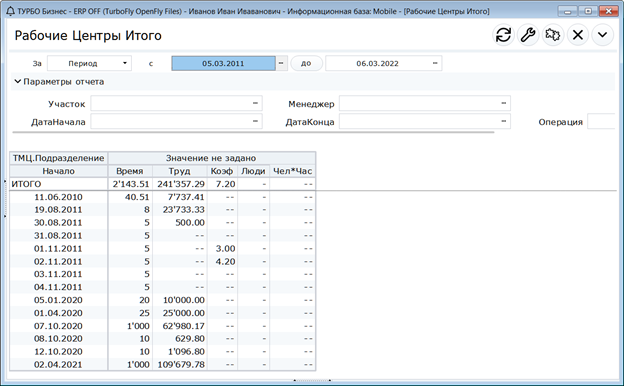This screenshot has height=386, width=624.
Task: Open picker button for end date 06.03.2022
Action: [435, 63]
